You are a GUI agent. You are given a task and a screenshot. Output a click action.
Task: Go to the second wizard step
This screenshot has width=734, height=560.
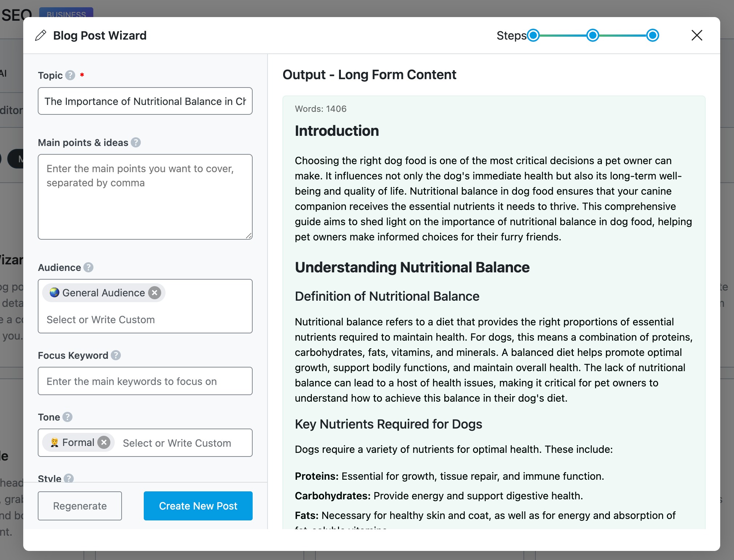(593, 36)
